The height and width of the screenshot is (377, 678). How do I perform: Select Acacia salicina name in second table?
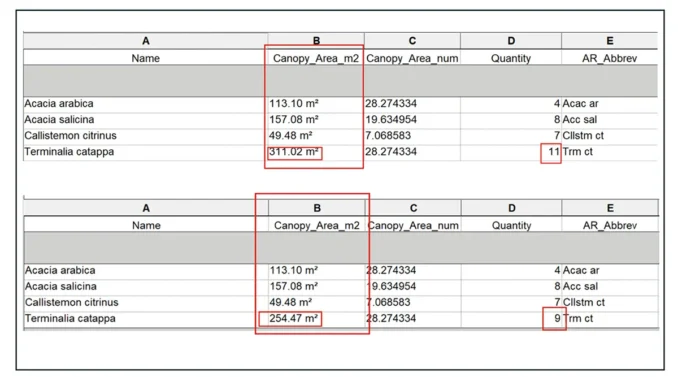[x=61, y=286]
